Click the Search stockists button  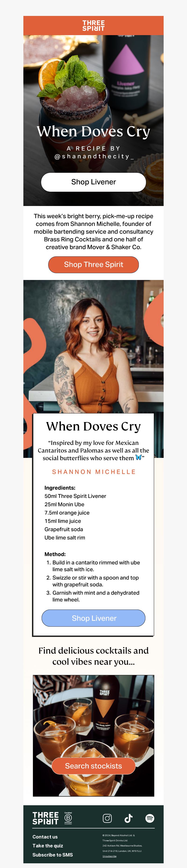coord(93,766)
